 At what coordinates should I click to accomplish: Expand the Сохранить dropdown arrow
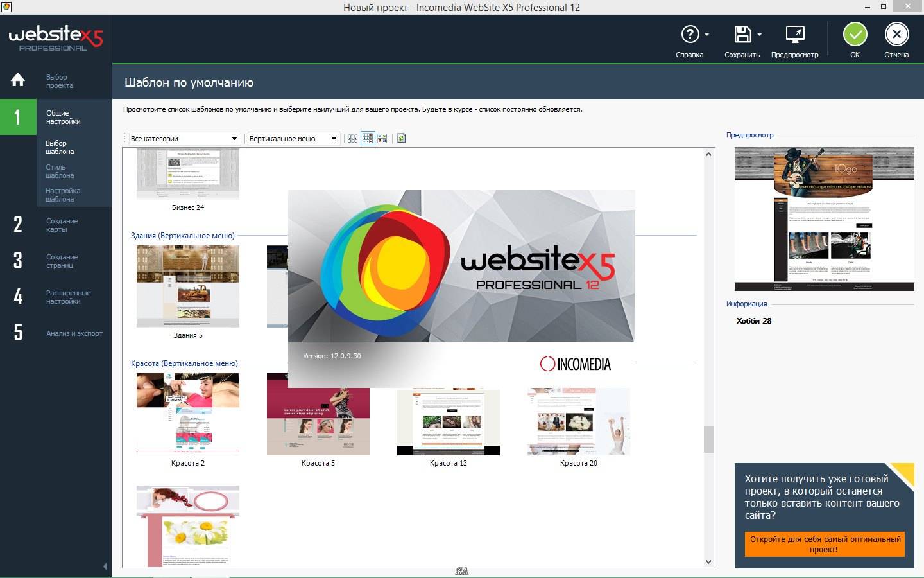click(760, 34)
